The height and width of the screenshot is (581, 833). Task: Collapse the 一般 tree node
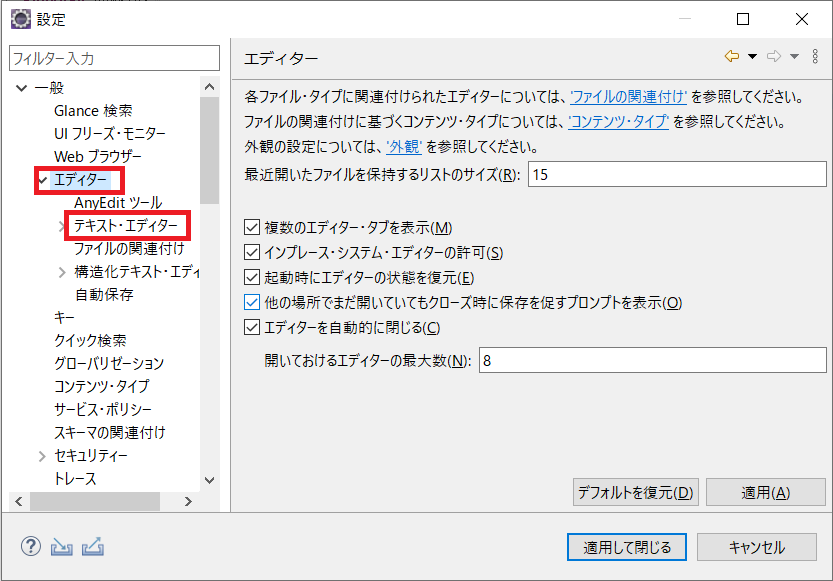[x=21, y=88]
